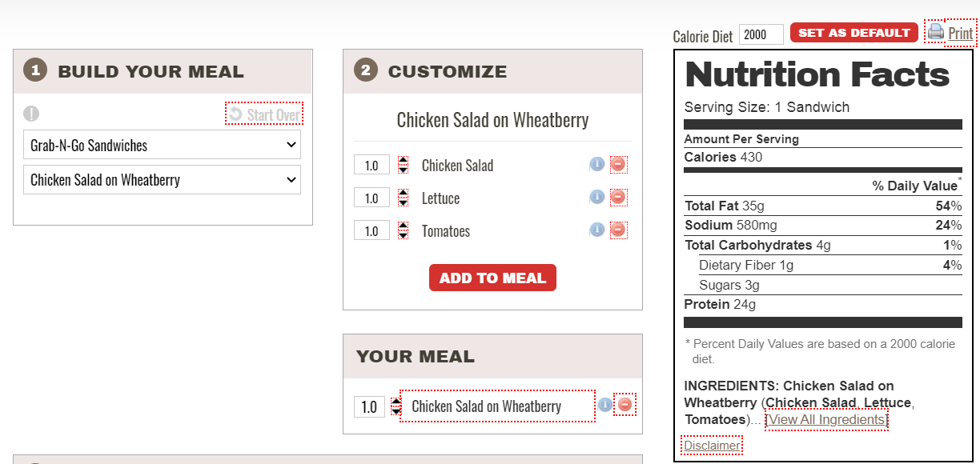The image size is (980, 464).
Task: Click the printer icon next to Print
Action: (935, 31)
